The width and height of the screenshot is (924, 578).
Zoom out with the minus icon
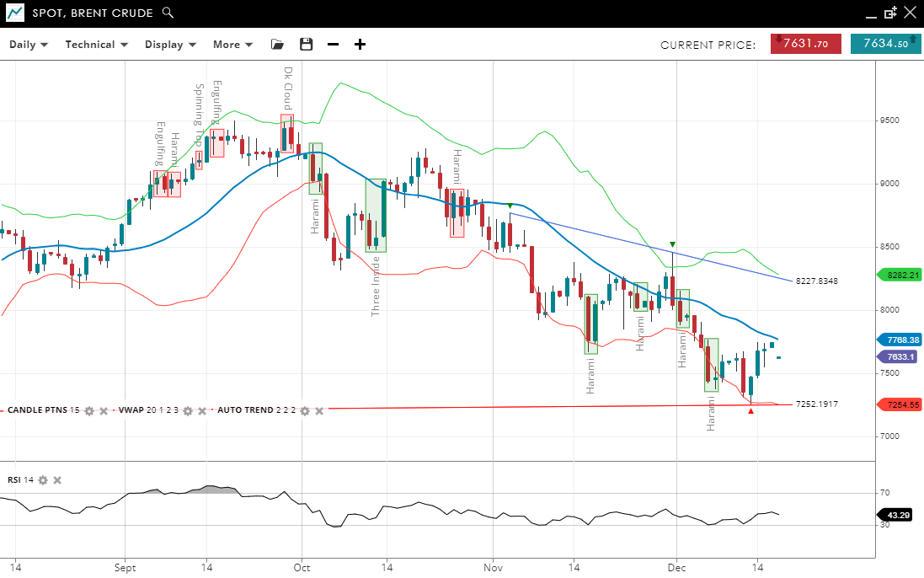pos(333,44)
